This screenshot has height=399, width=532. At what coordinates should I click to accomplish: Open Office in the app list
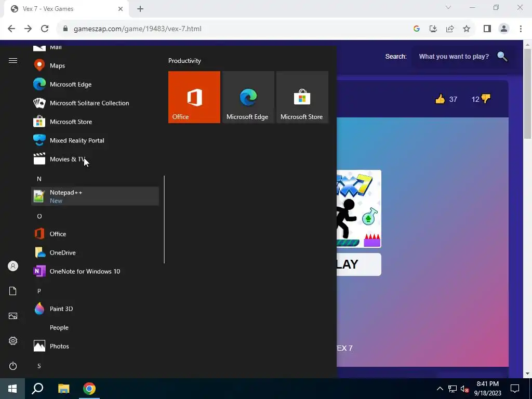click(x=95, y=234)
